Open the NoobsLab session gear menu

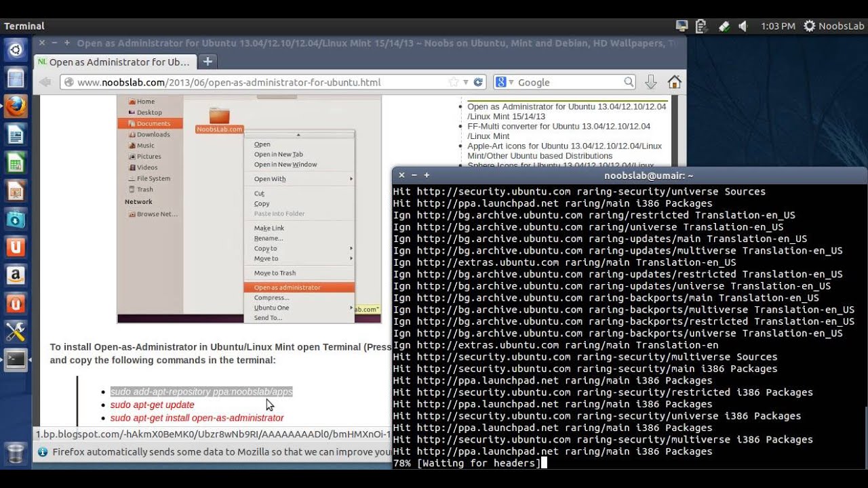[x=833, y=26]
